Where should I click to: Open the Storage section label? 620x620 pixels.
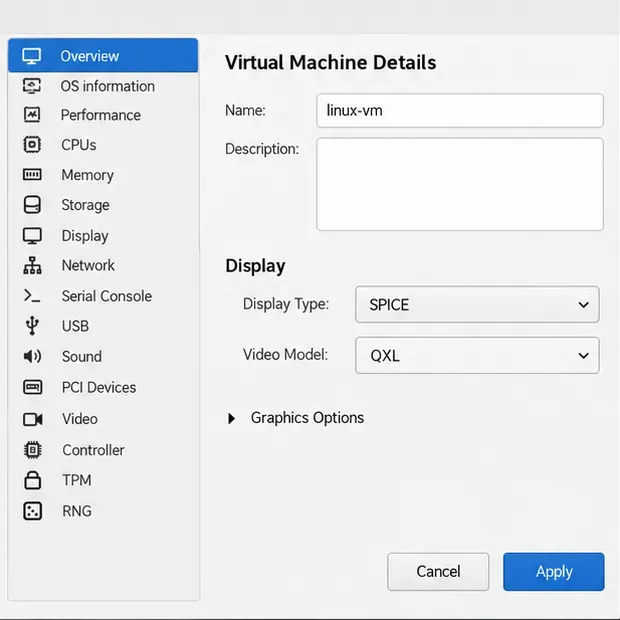pyautogui.click(x=85, y=205)
